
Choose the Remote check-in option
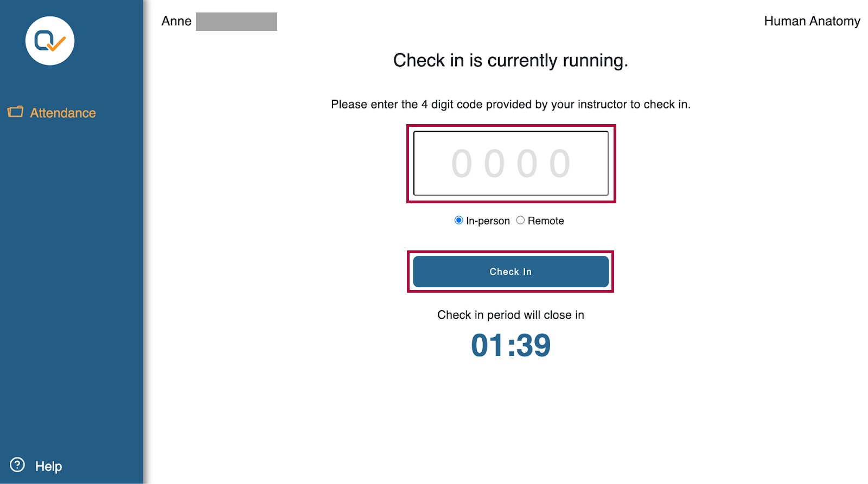[521, 220]
